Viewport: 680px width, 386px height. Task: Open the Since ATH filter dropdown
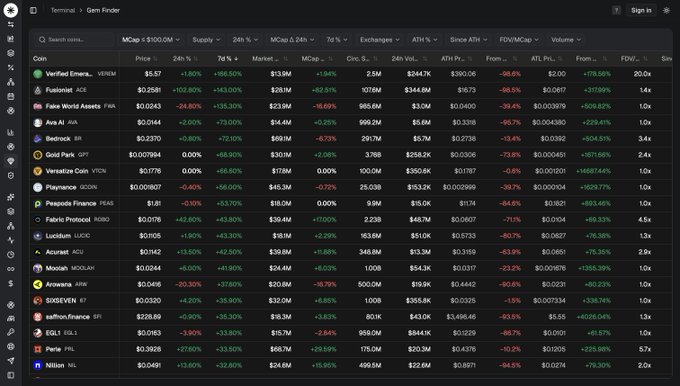(468, 39)
